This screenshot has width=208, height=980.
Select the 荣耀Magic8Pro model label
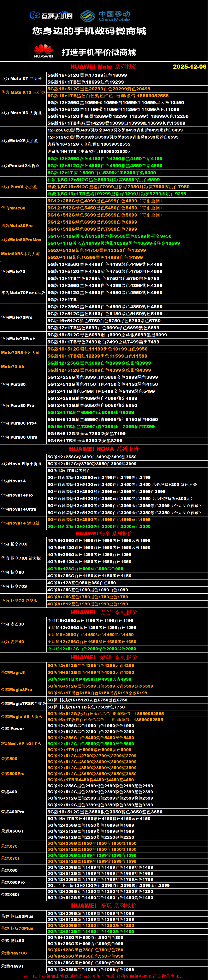17,690
